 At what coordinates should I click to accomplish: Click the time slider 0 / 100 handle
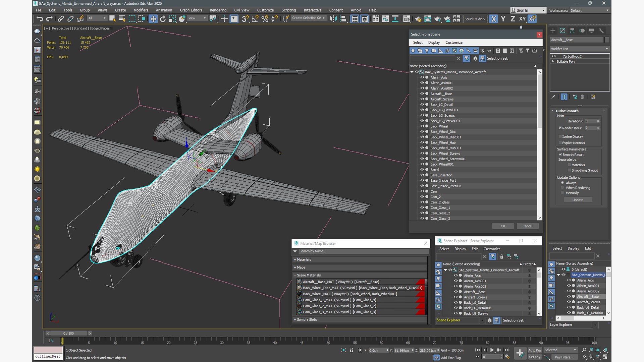[68, 333]
